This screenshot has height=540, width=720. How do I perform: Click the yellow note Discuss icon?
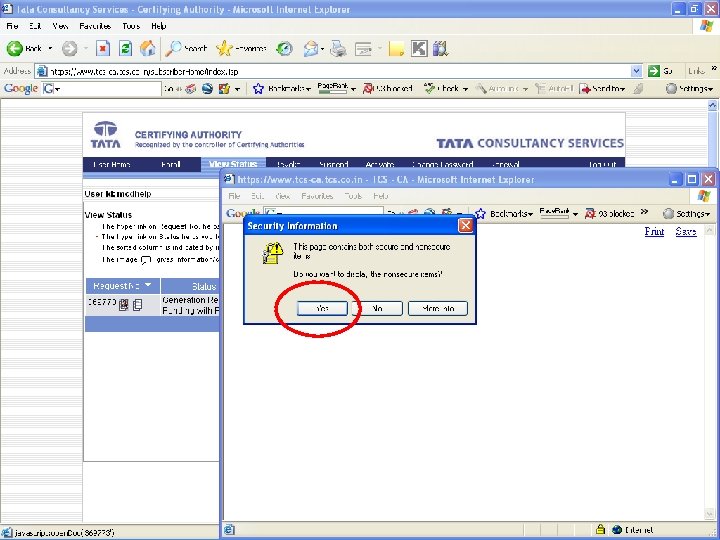click(x=396, y=48)
